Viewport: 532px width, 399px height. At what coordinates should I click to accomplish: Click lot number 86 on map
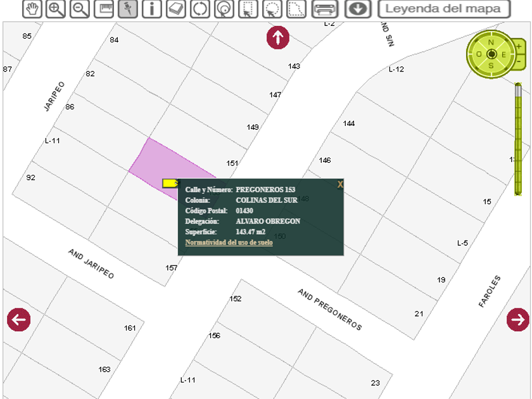point(70,107)
